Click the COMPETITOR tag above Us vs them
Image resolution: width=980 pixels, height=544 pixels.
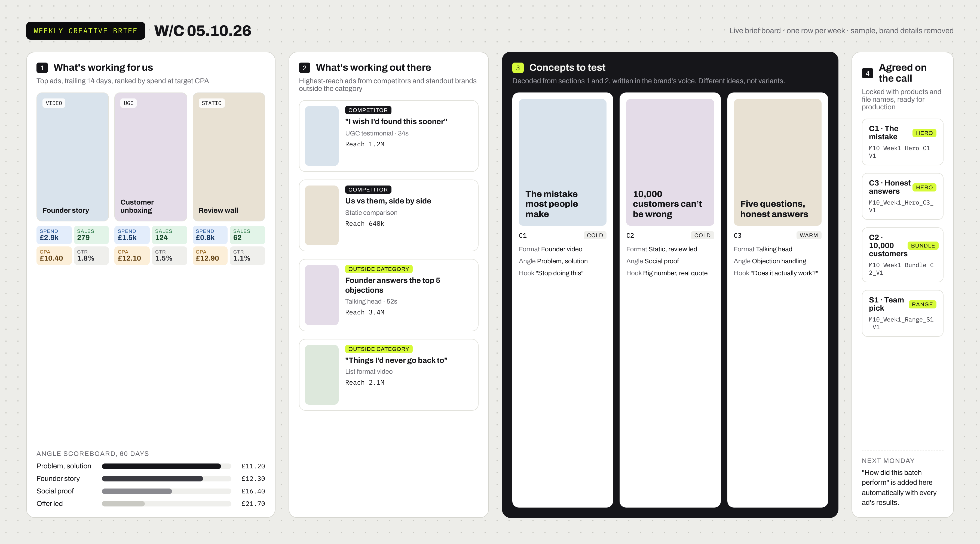point(368,190)
